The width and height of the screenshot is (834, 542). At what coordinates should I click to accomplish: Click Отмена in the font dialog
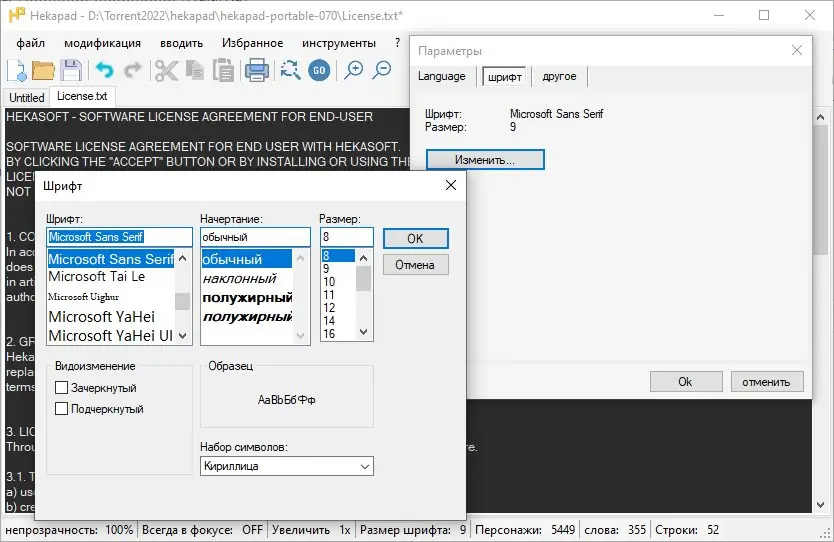tap(415, 264)
